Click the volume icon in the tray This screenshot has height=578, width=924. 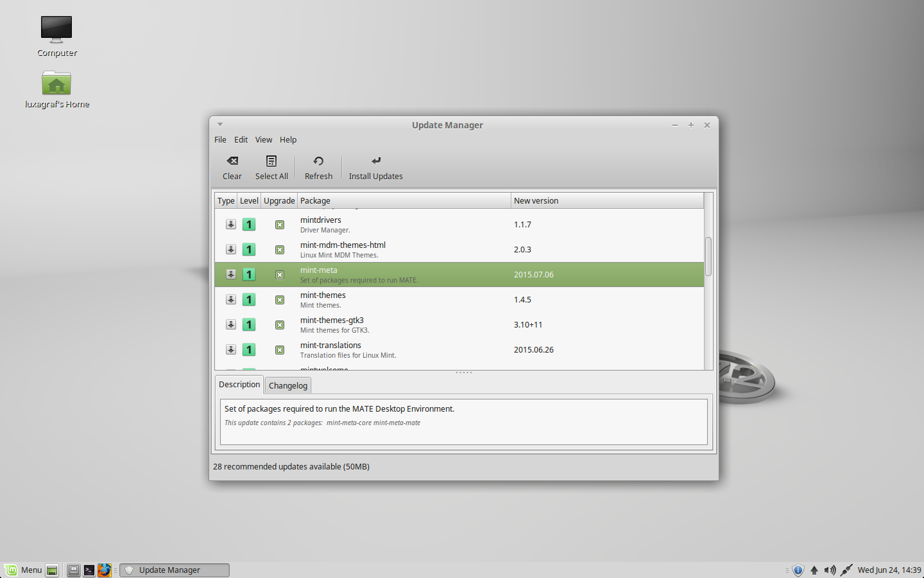[830, 570]
